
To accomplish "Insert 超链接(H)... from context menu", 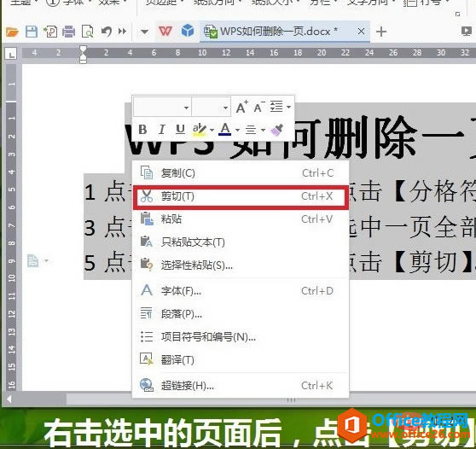I will pos(241,386).
